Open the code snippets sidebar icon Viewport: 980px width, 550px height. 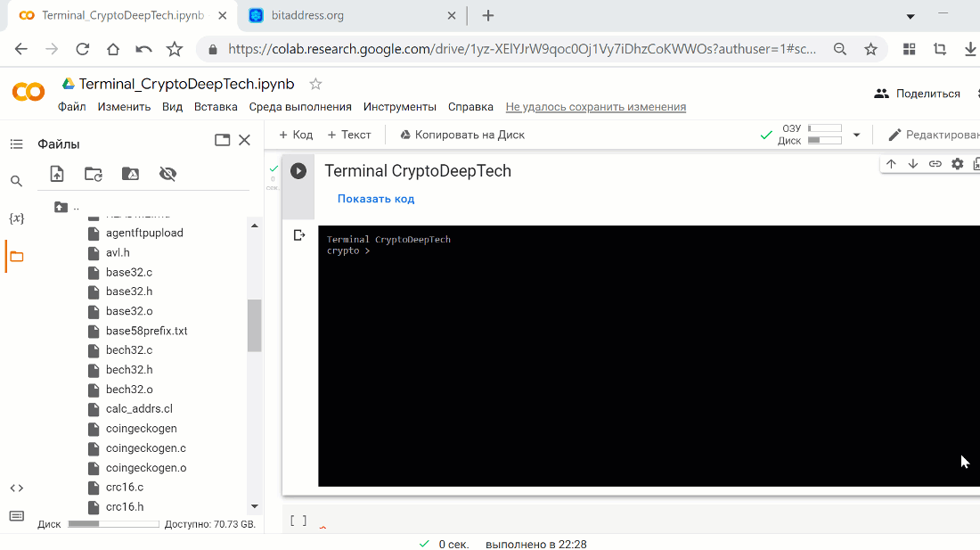(x=16, y=488)
